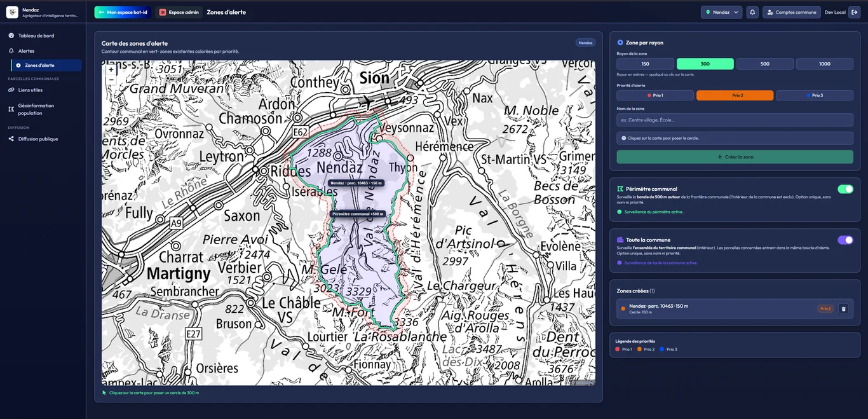Choose Prio 2 alert priority
The image size is (868, 419).
coord(735,95)
